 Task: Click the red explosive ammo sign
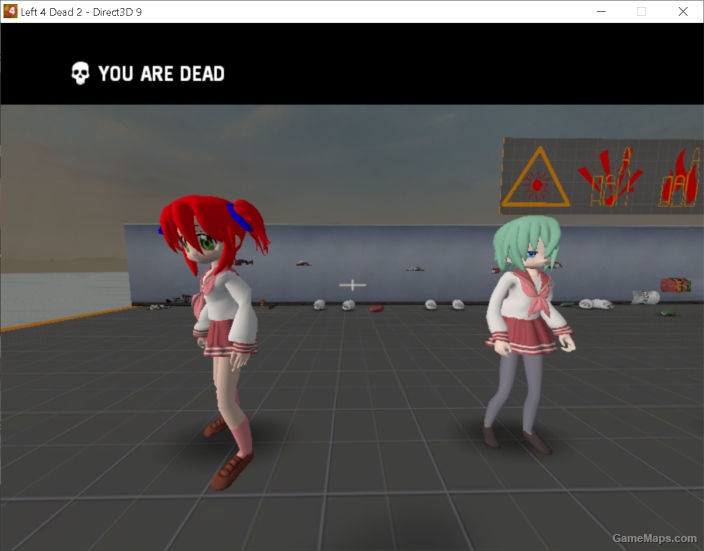[610, 177]
